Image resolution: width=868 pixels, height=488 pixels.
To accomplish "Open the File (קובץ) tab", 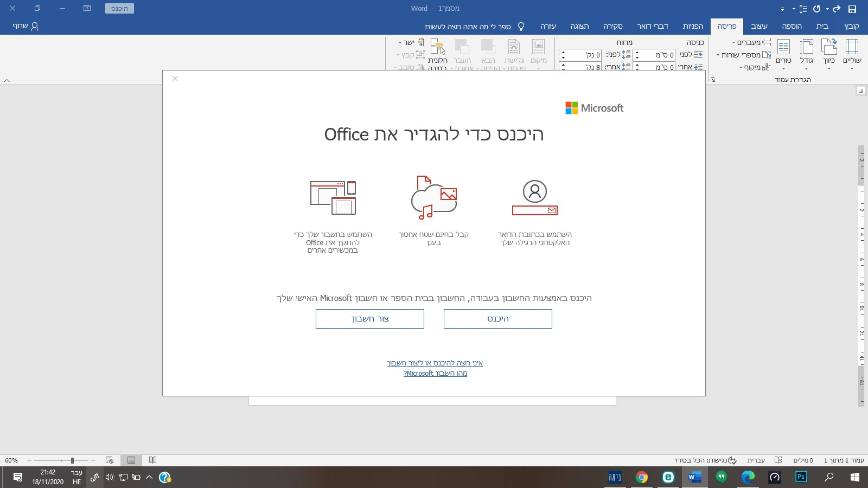I will pos(852,26).
